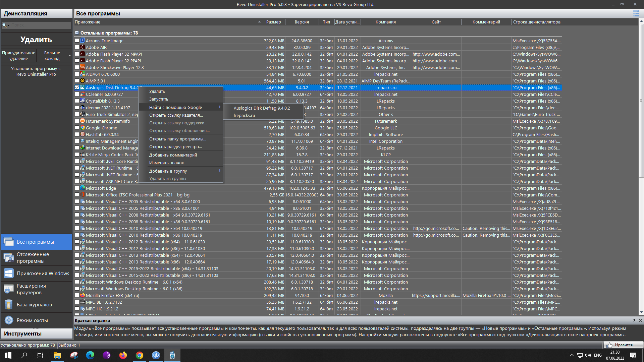Choose Add comment menu item

[180, 155]
